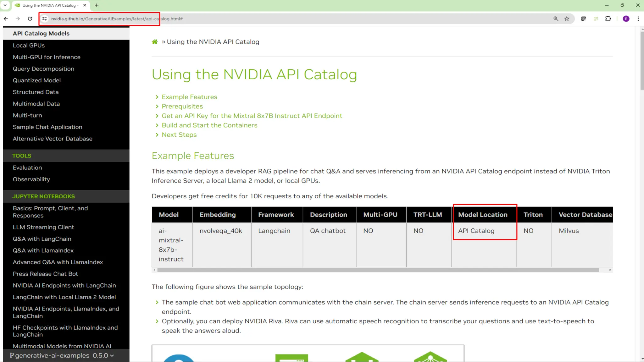
Task: Open Q&A with LangChain notebook
Action: tap(42, 239)
